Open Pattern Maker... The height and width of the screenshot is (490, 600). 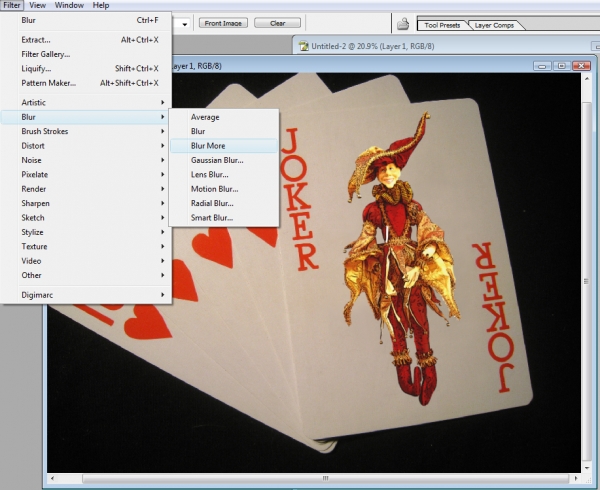(86, 83)
